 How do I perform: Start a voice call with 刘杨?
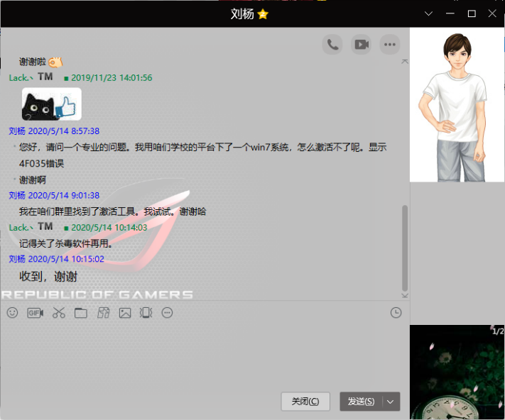pyautogui.click(x=332, y=45)
